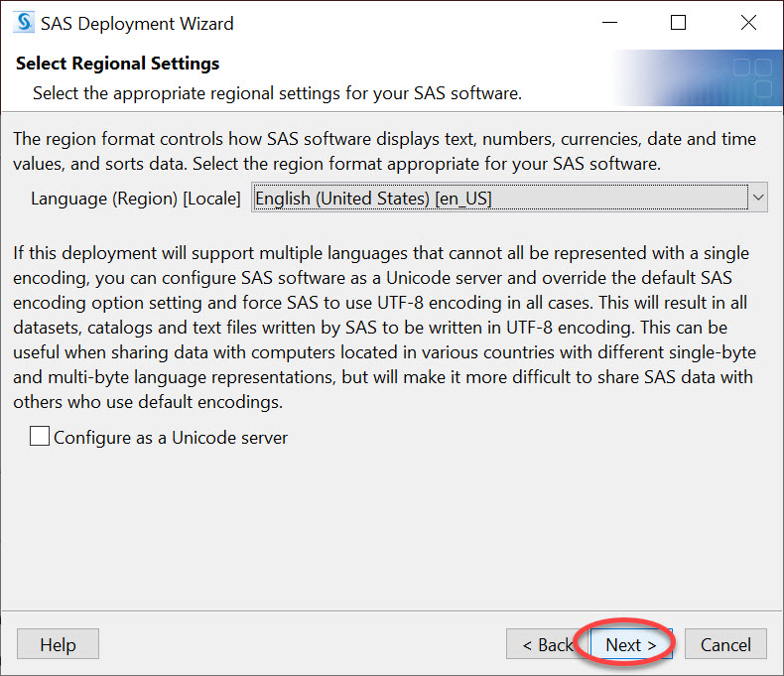Click the SAS logo icon in title bar
The height and width of the screenshot is (676, 784).
(x=24, y=23)
